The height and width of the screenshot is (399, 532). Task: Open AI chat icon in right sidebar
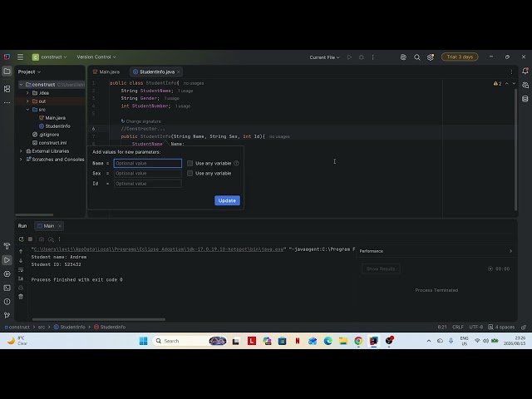click(525, 85)
